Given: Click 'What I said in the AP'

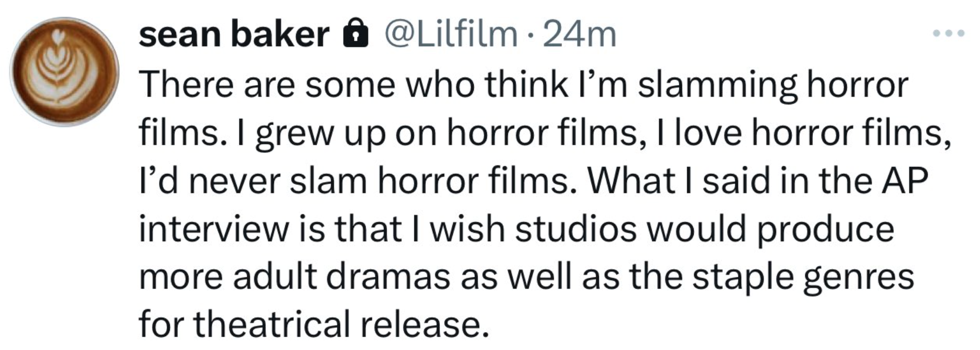Looking at the screenshot, I should pyautogui.click(x=758, y=181).
